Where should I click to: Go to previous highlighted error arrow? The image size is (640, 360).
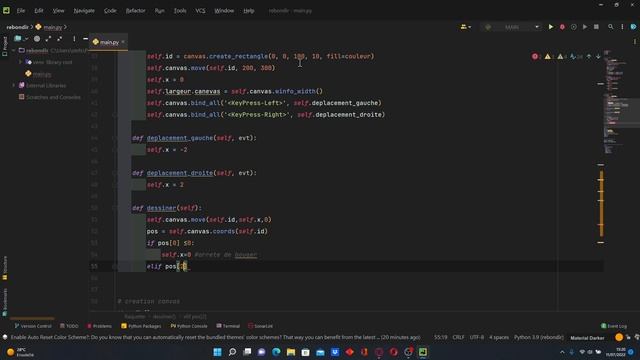pyautogui.click(x=589, y=56)
